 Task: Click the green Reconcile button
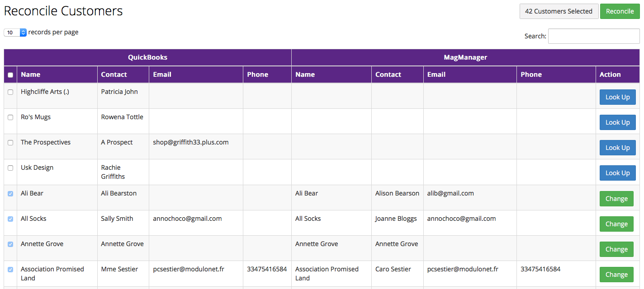tap(620, 11)
